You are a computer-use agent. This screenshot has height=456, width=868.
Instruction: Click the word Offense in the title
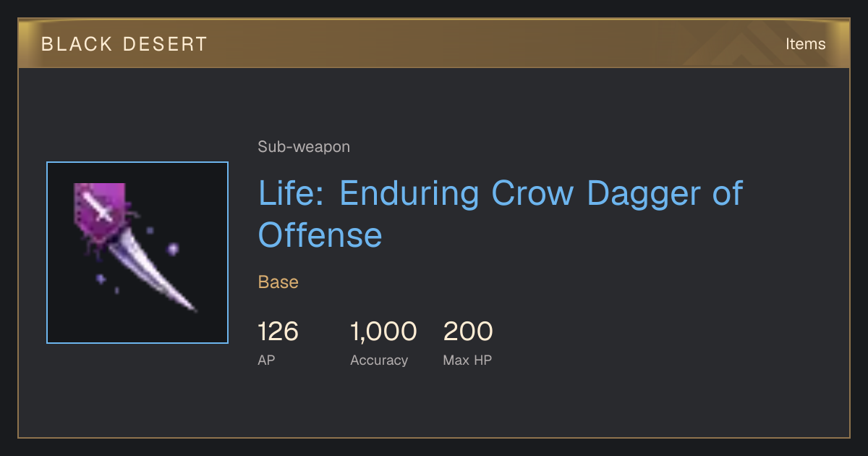[320, 235]
